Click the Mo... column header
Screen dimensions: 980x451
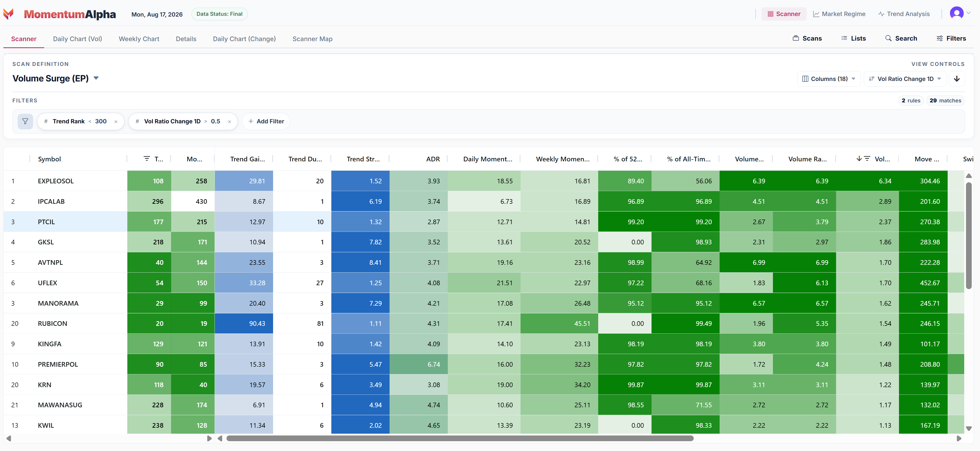194,159
